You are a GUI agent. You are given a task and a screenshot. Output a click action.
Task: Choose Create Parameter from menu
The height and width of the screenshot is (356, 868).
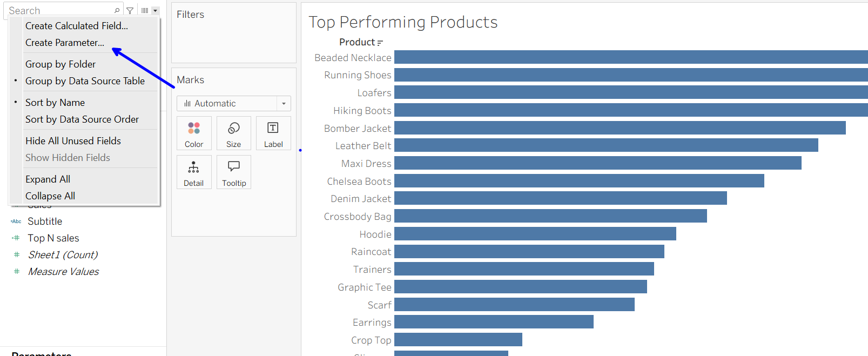65,43
